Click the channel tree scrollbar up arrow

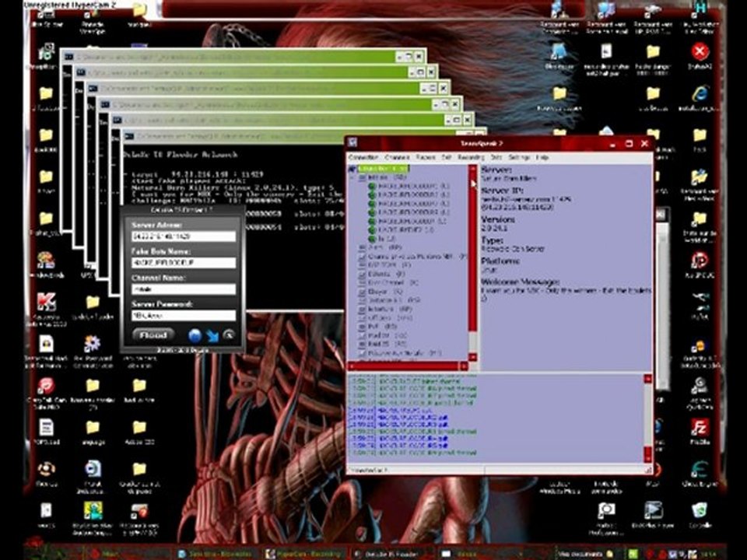(x=472, y=170)
